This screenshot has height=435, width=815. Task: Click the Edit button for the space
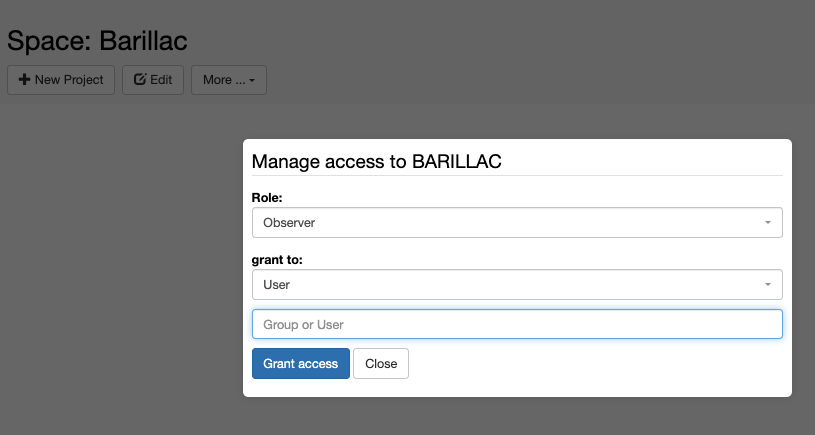coord(153,80)
